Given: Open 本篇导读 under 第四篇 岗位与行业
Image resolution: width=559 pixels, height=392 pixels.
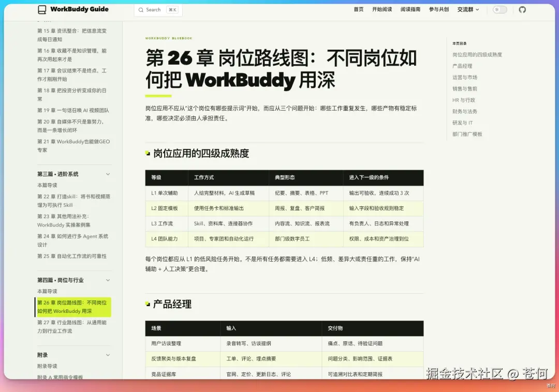Looking at the screenshot, I should point(47,291).
